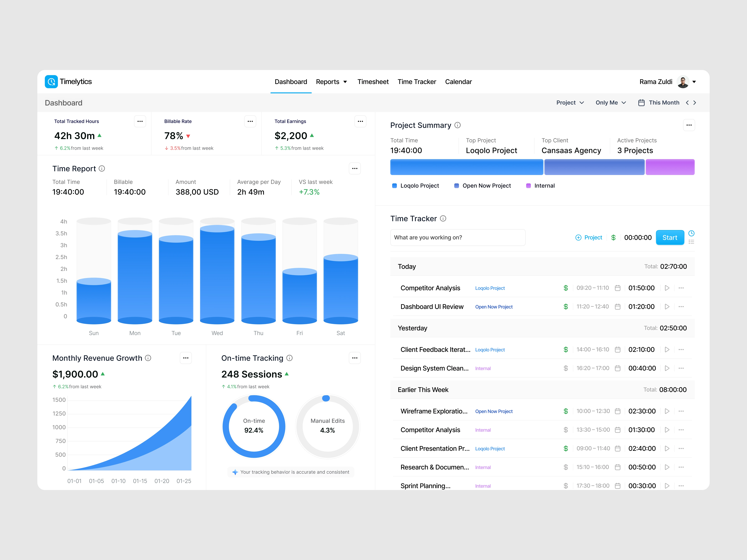Open Total Earnings card options menu

(360, 121)
